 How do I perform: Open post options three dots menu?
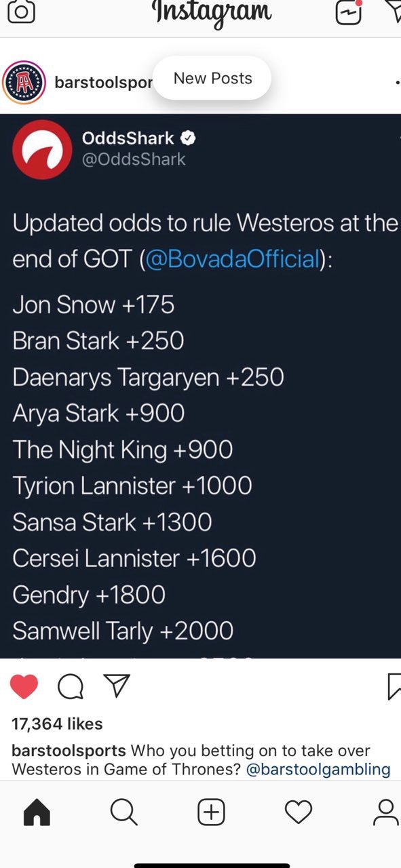[x=398, y=82]
